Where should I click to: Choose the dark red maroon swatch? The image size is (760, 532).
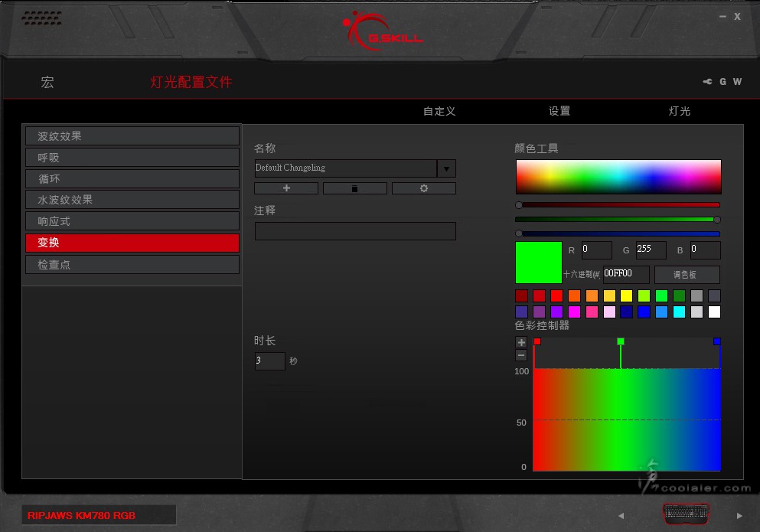521,295
